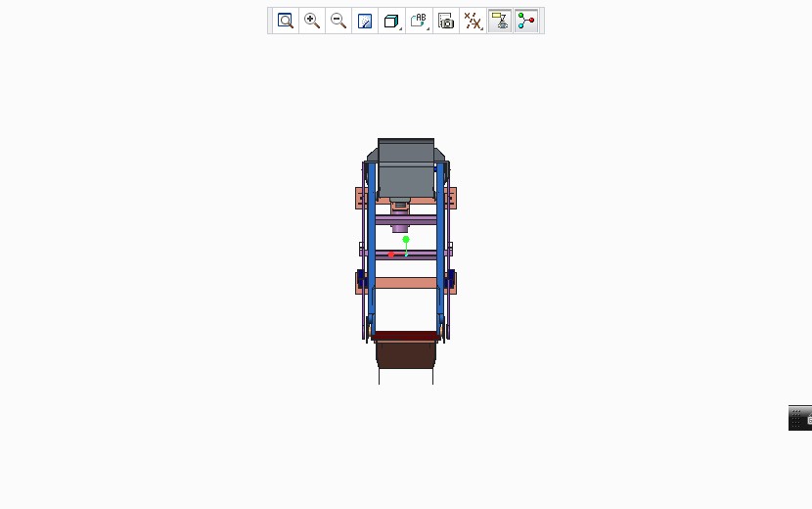Image resolution: width=812 pixels, height=509 pixels.
Task: Repaint the graphics window
Action: 365,21
